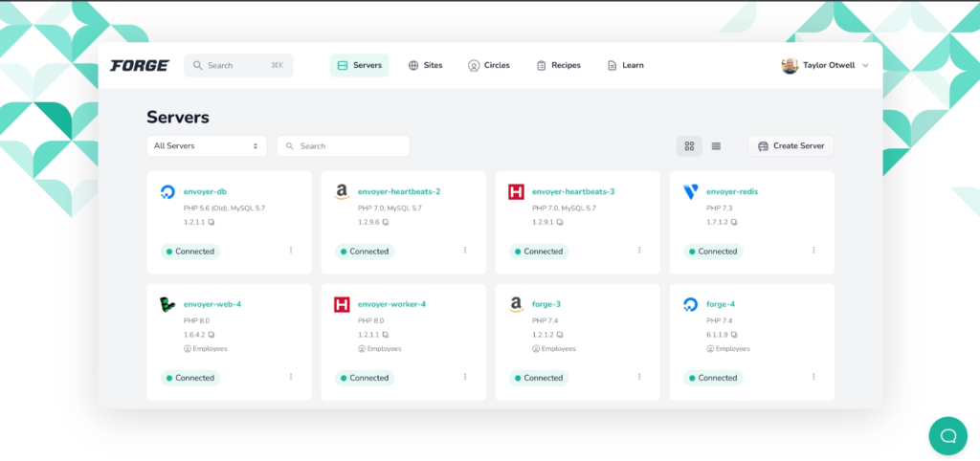
Task: Click Hetzner icon on envoyer-worker-4 card
Action: point(342,305)
